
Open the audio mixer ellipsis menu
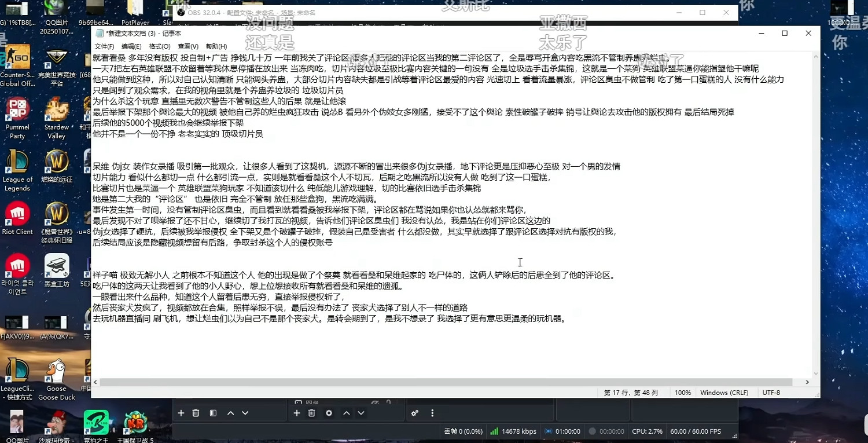432,412
